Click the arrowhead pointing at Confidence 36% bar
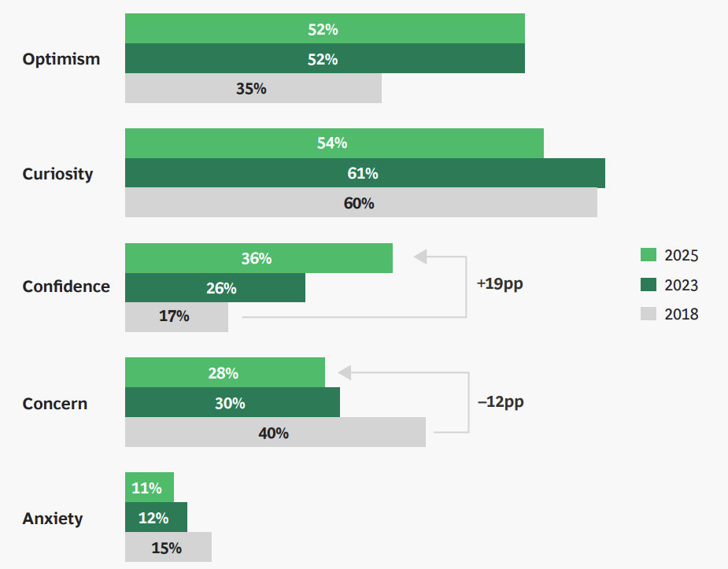The width and height of the screenshot is (728, 569). (420, 257)
